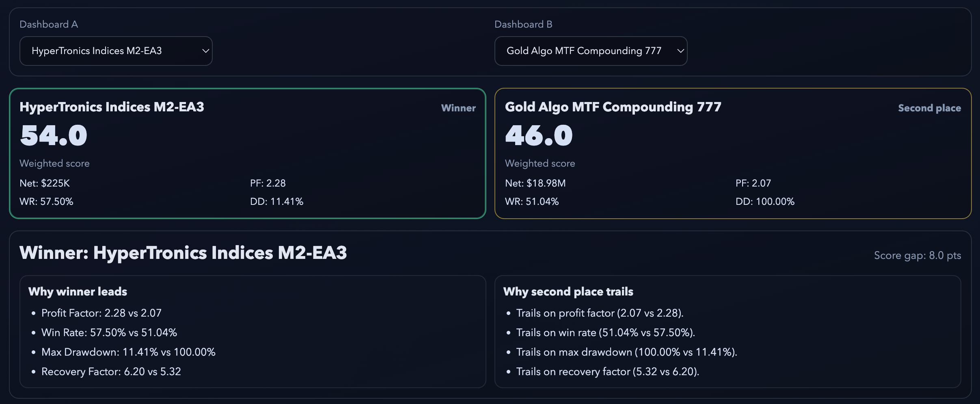Screen dimensions: 980x404
Task: Click the WR: 57.50% stat on winner card
Action: (47, 201)
